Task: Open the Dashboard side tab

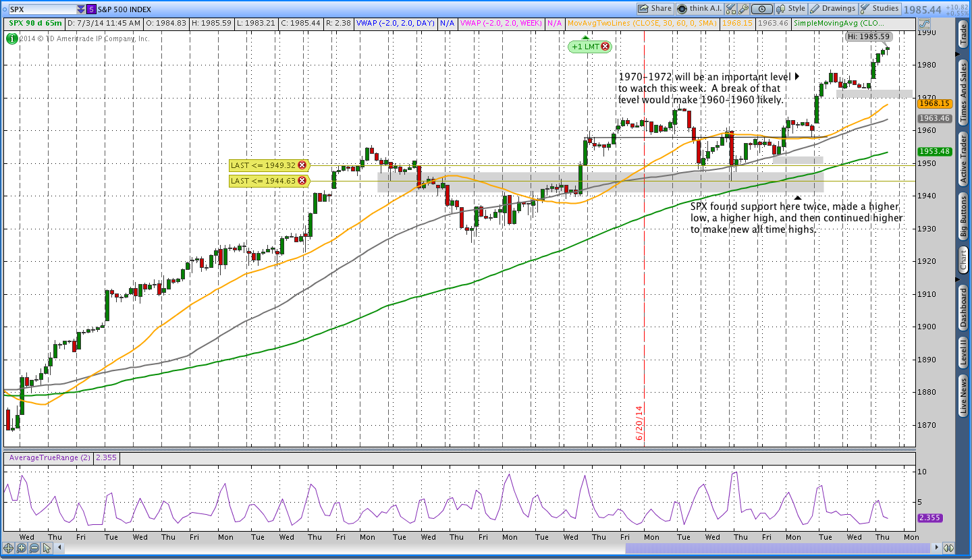Action: 963,307
